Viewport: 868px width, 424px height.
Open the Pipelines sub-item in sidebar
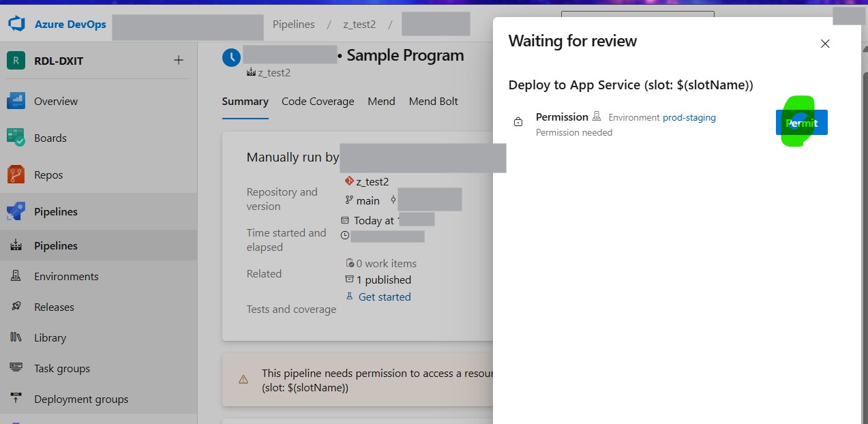98,245
